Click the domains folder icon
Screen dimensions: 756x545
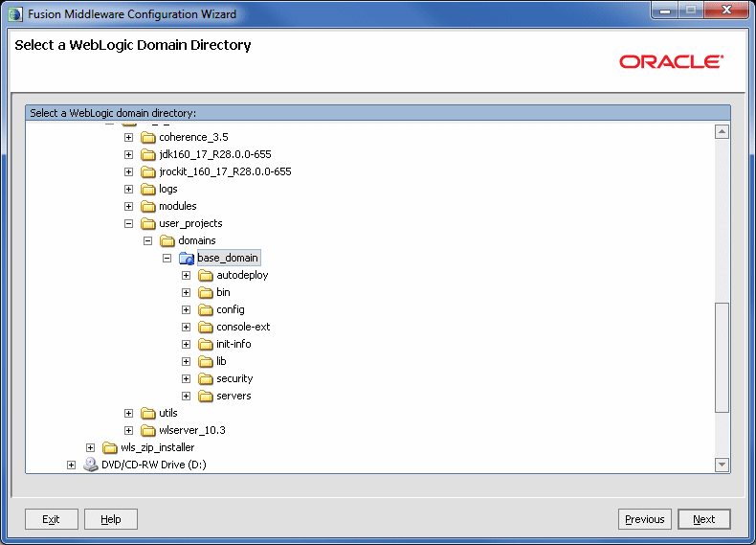167,240
